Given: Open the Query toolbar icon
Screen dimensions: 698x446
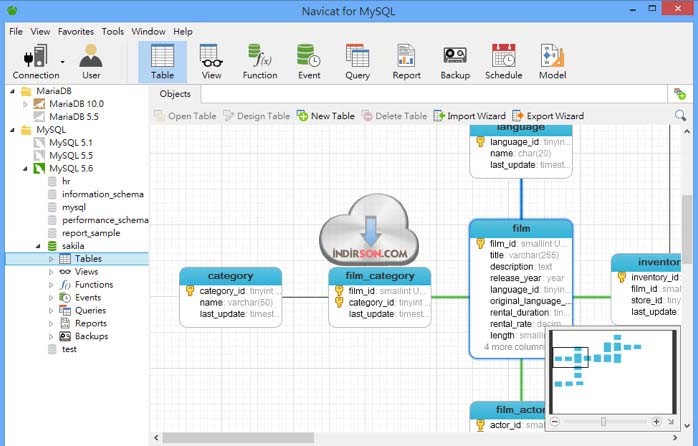Looking at the screenshot, I should [x=357, y=62].
